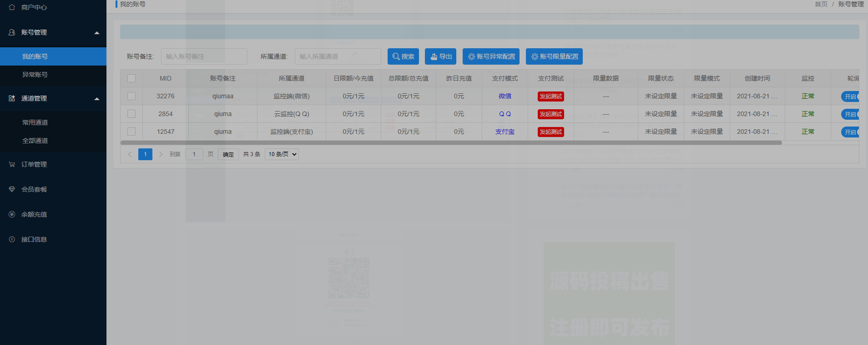Image resolution: width=868 pixels, height=345 pixels.
Task: Click the 账号备注 input field
Action: click(x=204, y=56)
